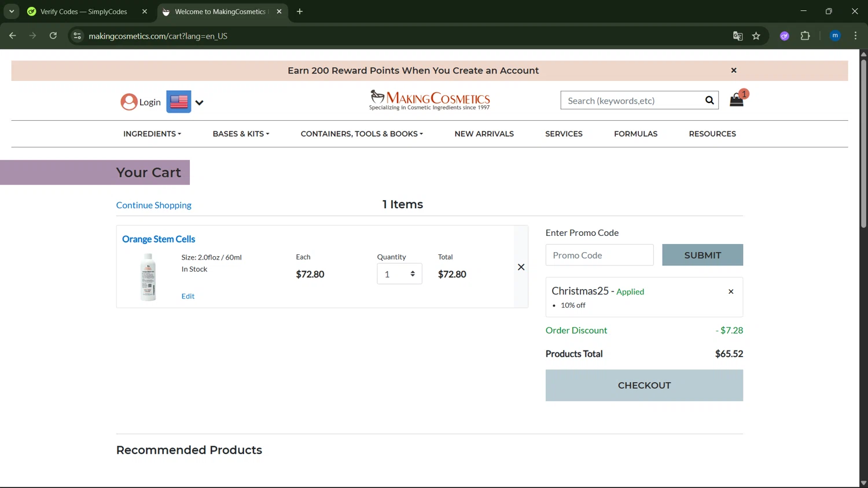
Task: Submit the promo code
Action: coord(703,255)
